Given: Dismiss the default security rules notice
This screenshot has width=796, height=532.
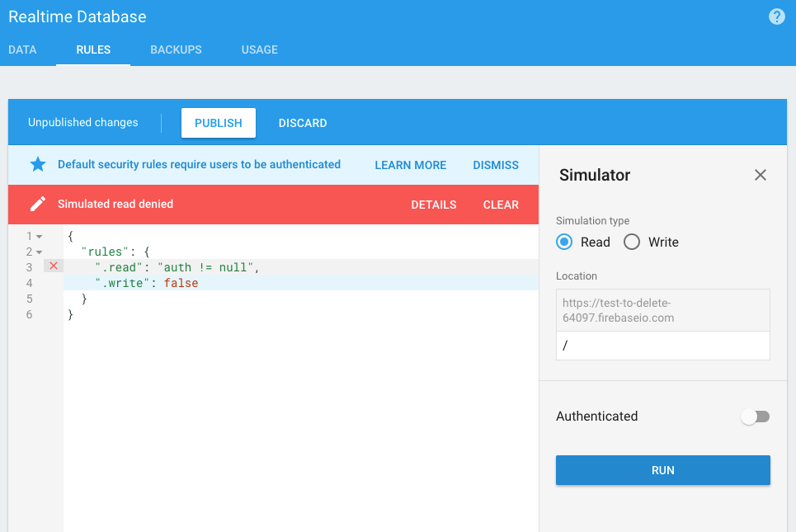Looking at the screenshot, I should coord(496,165).
